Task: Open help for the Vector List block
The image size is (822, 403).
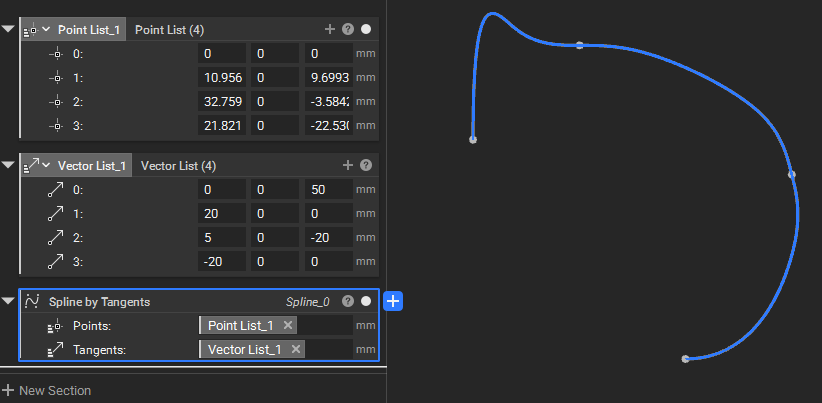Action: click(x=366, y=165)
